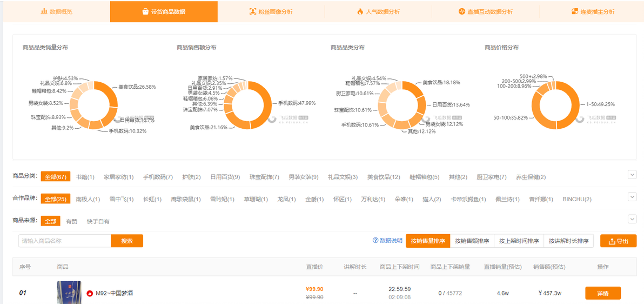The width and height of the screenshot is (644, 304).
Task: Filter brand by 佩兰诗(1)
Action: click(507, 199)
